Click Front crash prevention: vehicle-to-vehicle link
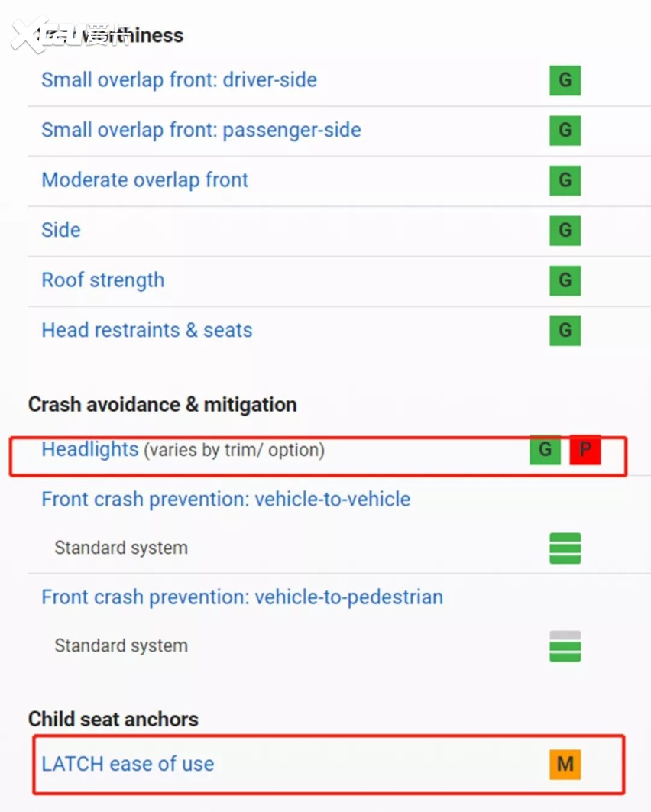651x812 pixels. pyautogui.click(x=225, y=500)
